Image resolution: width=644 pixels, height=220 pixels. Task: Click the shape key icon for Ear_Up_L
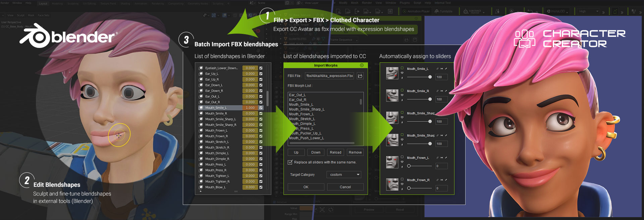[201, 74]
